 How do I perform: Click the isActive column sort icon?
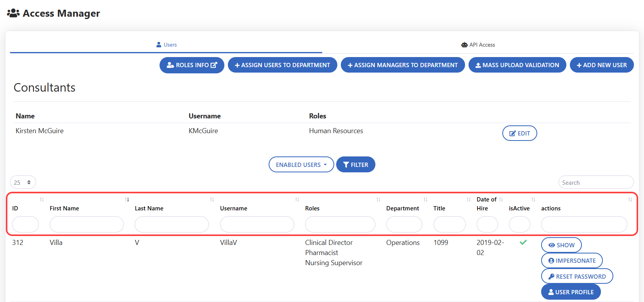pos(533,200)
